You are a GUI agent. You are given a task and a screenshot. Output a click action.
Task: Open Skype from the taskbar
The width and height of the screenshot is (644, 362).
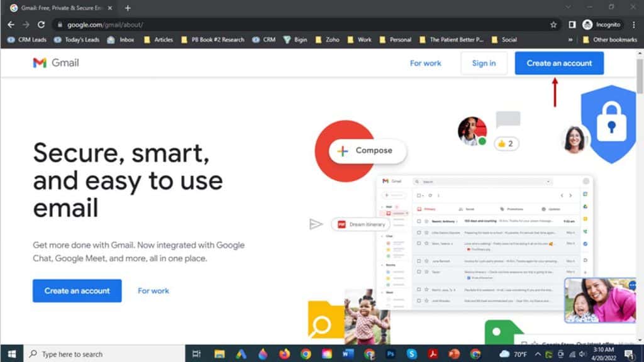411,354
